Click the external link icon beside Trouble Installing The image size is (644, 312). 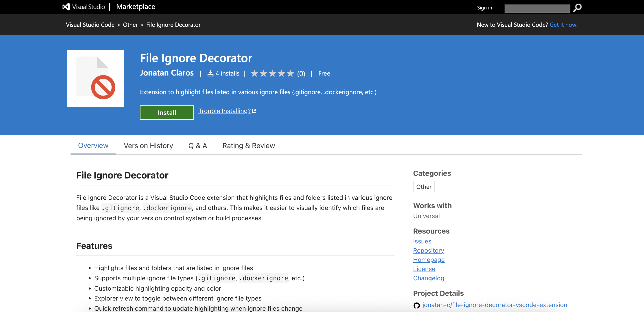pos(254,110)
